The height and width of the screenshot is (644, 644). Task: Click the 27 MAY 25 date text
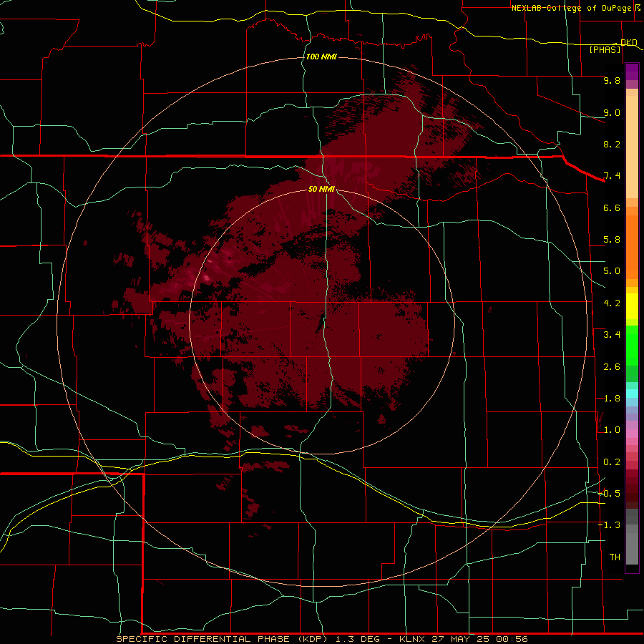[x=460, y=639]
